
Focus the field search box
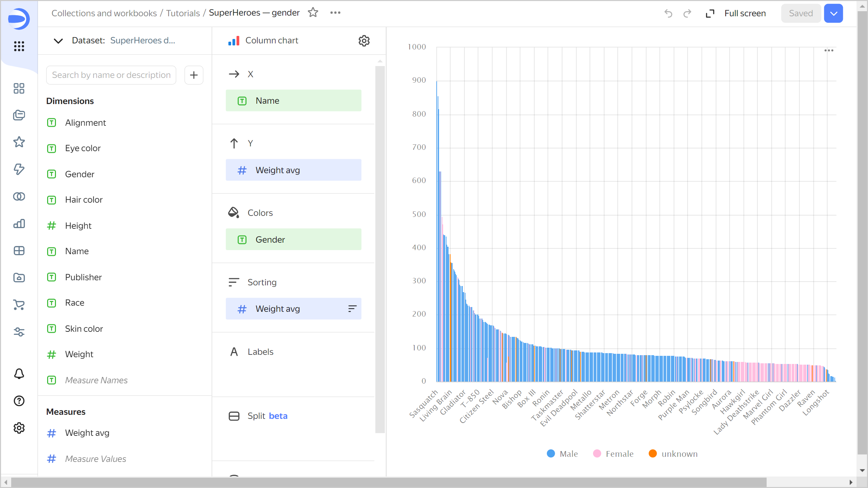click(x=111, y=75)
